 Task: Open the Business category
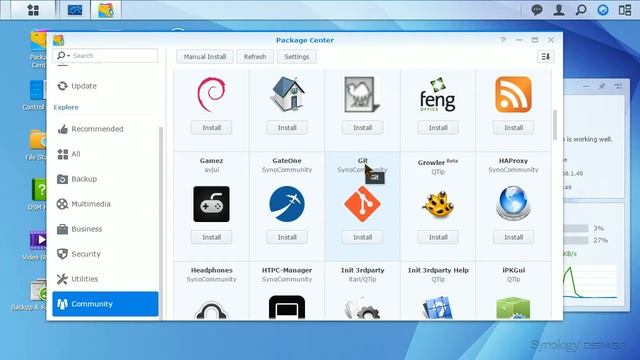click(x=105, y=229)
